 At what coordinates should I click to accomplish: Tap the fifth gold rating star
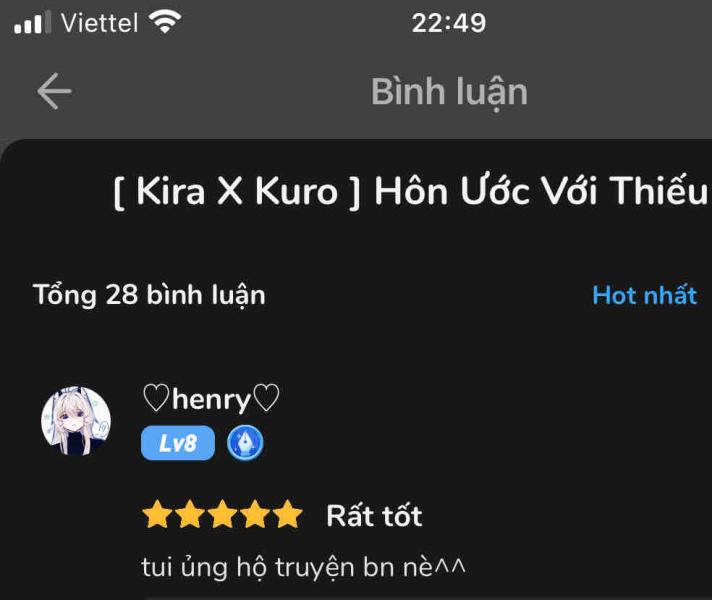coord(288,515)
